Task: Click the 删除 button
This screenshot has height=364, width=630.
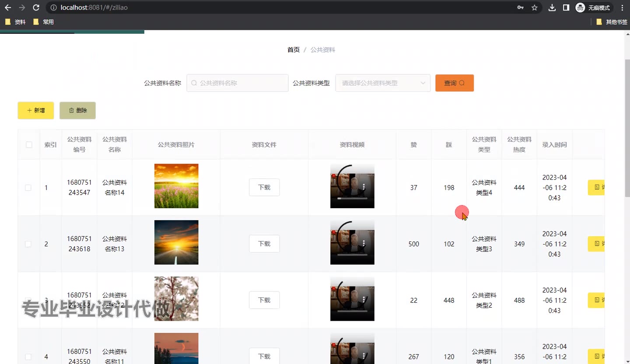Action: tap(77, 110)
